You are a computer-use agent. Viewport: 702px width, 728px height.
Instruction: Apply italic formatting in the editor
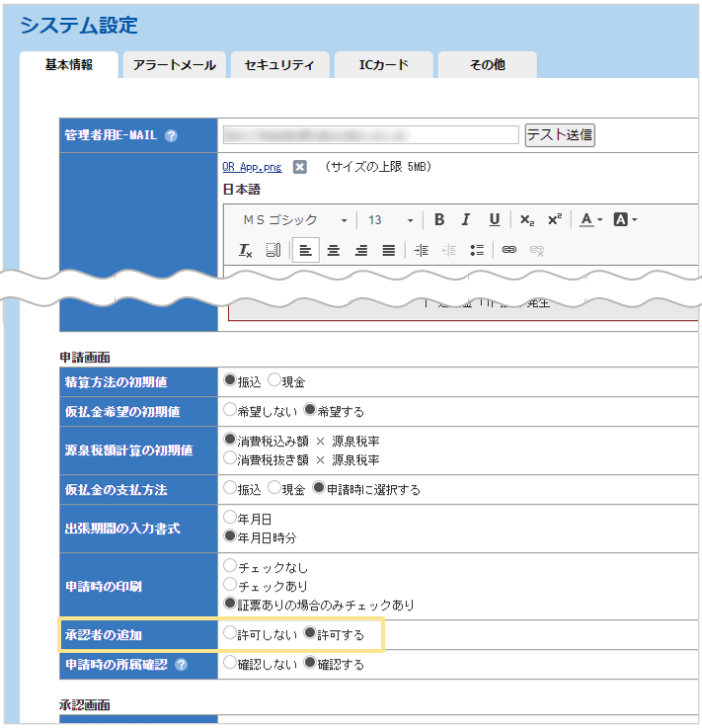(x=466, y=219)
